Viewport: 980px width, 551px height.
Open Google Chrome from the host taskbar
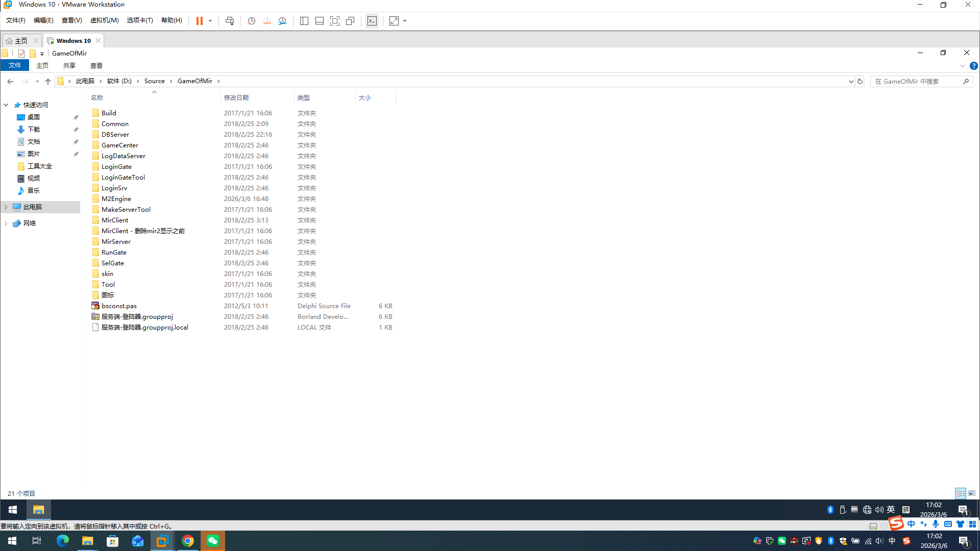point(188,541)
